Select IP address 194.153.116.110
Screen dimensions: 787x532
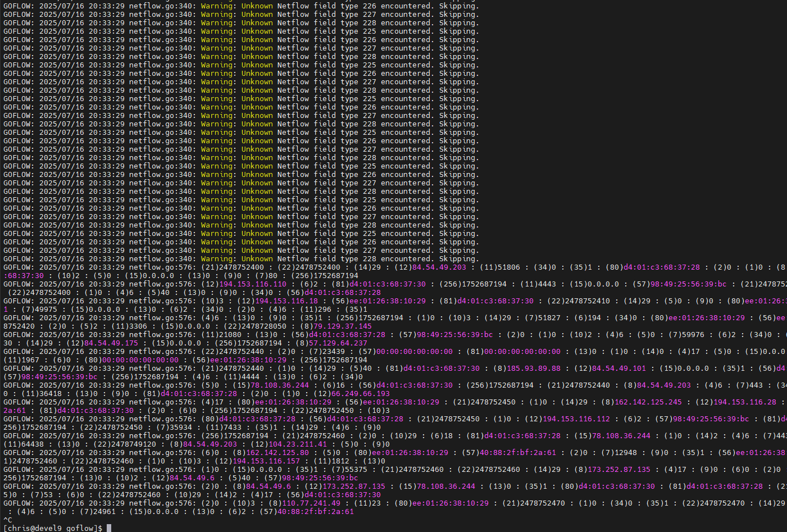[253, 284]
